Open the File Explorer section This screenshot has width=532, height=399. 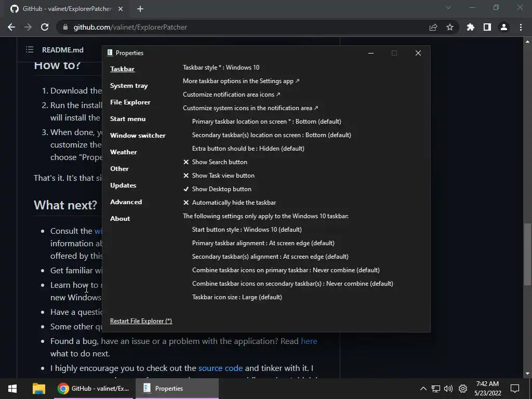point(130,102)
